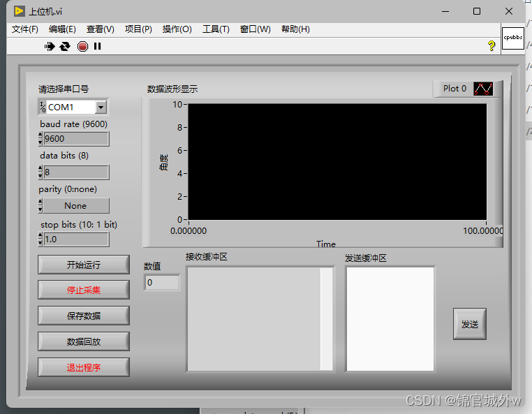Click the 接收缓冲区 vertical scrollbar

click(x=327, y=319)
